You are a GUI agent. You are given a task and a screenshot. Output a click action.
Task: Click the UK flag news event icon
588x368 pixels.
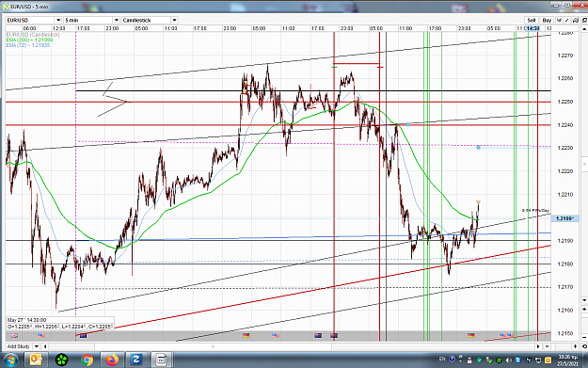click(x=14, y=335)
